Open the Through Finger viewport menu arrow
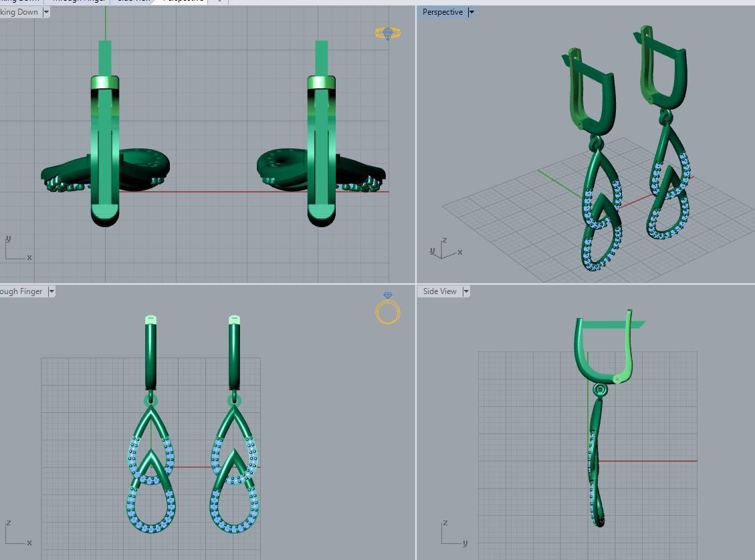The height and width of the screenshot is (560, 755). click(x=51, y=291)
